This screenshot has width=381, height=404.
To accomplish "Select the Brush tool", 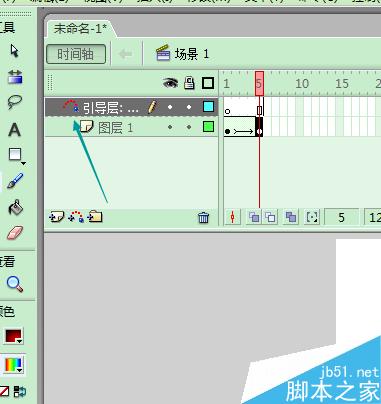I will (x=15, y=180).
